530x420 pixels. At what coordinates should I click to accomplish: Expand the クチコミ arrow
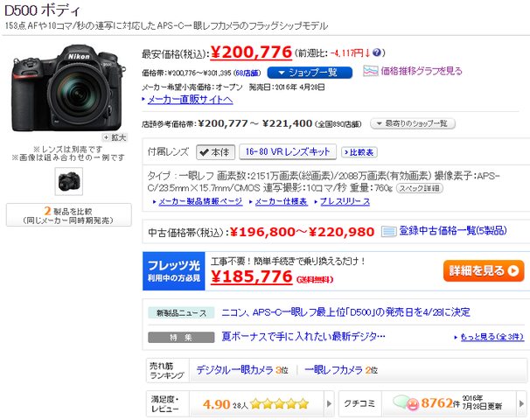tap(521, 403)
